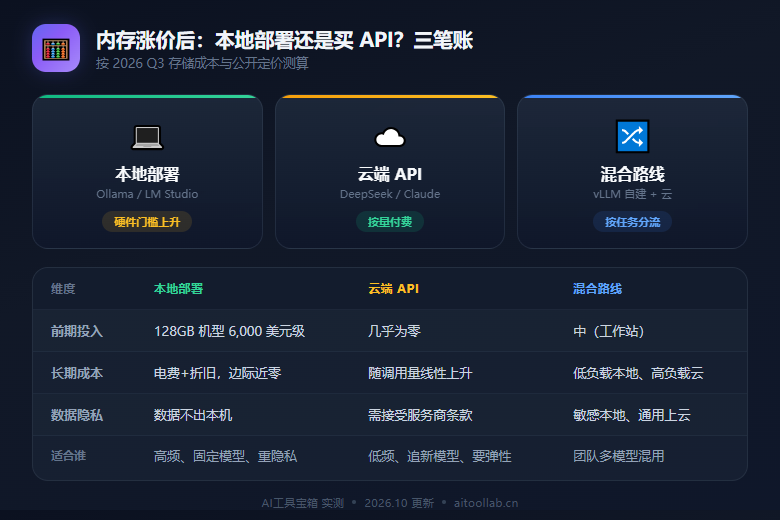The image size is (780, 520).
Task: Click the main headline 内存涨价后
Action: [x=284, y=40]
